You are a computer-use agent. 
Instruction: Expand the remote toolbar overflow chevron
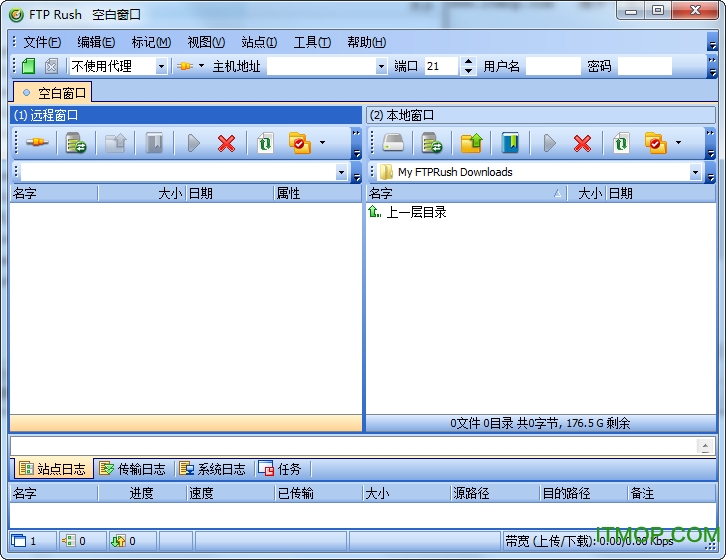[356, 143]
